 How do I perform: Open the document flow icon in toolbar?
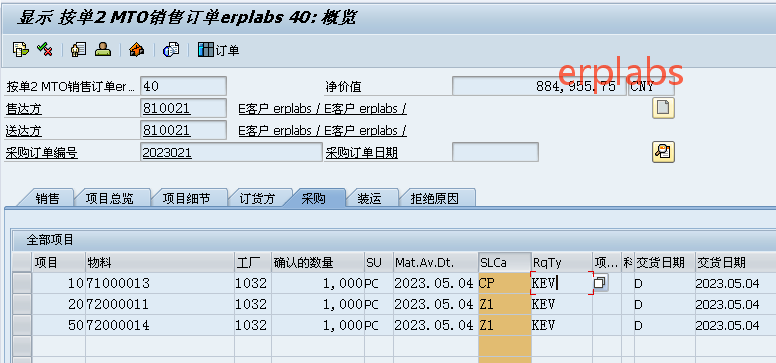tap(21, 49)
